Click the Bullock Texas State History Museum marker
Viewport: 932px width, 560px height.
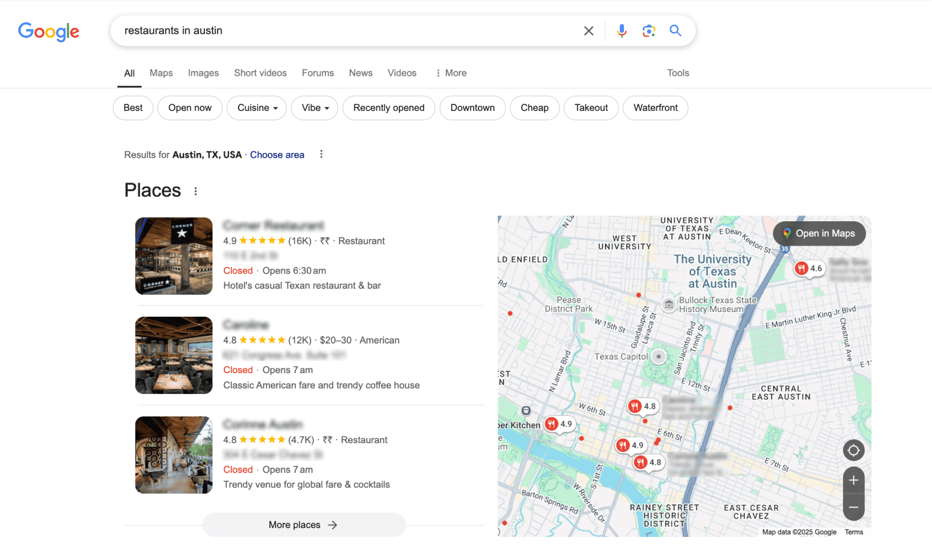(669, 304)
